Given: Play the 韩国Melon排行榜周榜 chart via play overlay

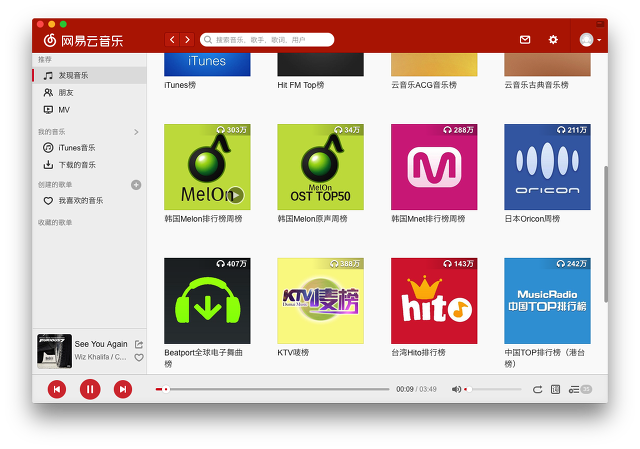Looking at the screenshot, I should tap(236, 195).
